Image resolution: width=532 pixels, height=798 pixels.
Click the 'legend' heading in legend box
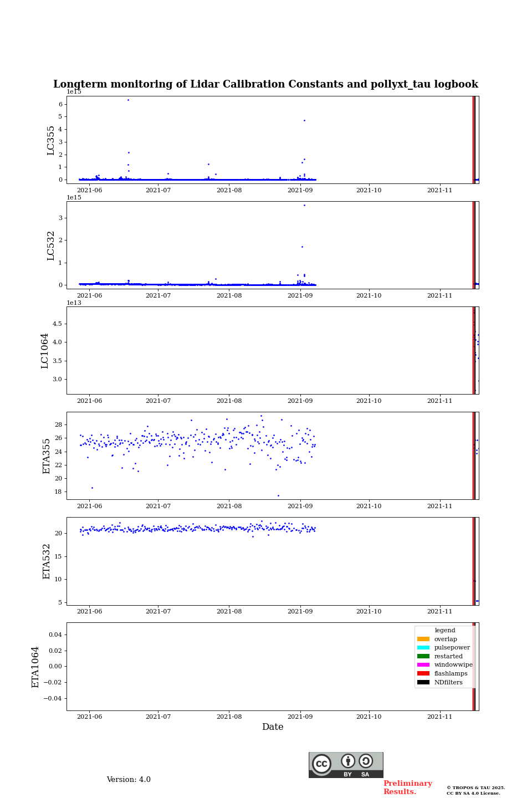(445, 631)
